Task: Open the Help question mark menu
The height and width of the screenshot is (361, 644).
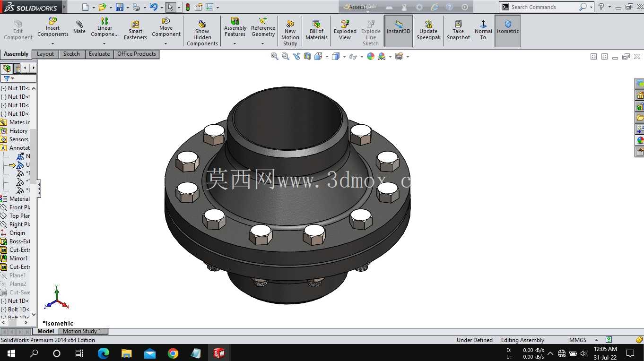Action: [601, 7]
